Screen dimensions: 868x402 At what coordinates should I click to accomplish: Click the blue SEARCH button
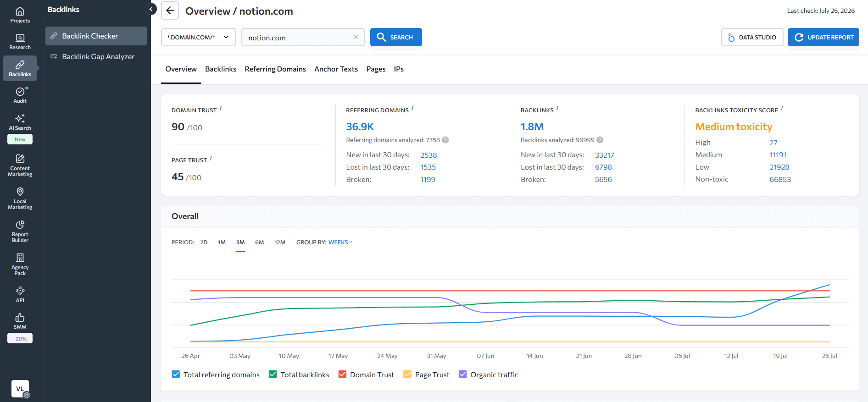[396, 37]
